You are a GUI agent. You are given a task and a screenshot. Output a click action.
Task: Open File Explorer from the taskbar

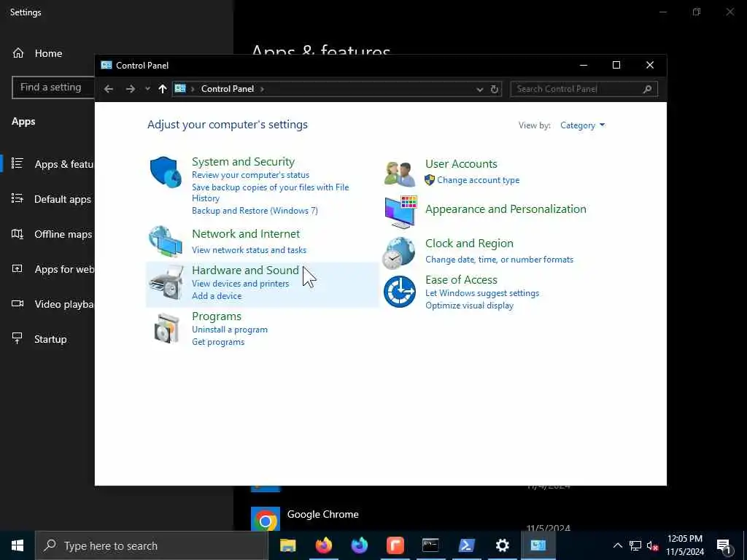pos(287,545)
